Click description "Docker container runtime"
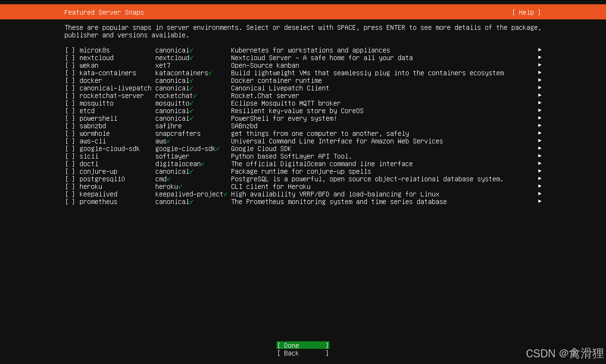Image resolution: width=606 pixels, height=364 pixels. (x=276, y=80)
